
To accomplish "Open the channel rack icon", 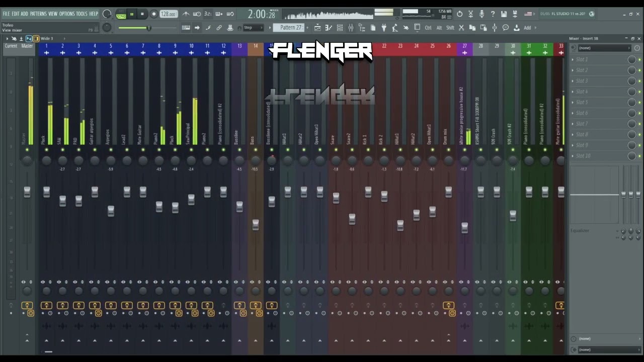I will (x=340, y=28).
